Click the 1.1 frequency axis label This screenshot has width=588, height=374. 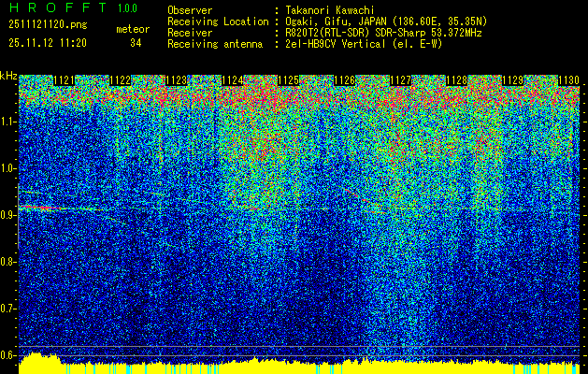tap(8, 121)
